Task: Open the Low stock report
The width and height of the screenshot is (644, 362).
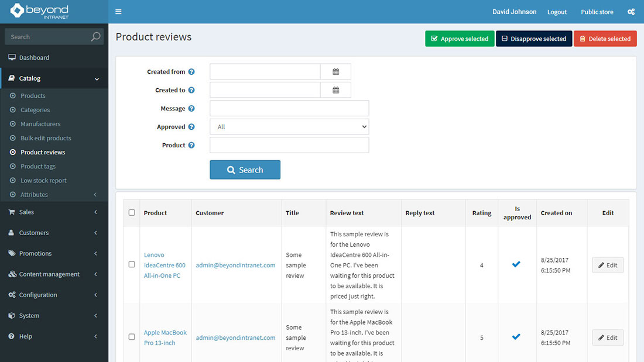Action: (x=42, y=180)
